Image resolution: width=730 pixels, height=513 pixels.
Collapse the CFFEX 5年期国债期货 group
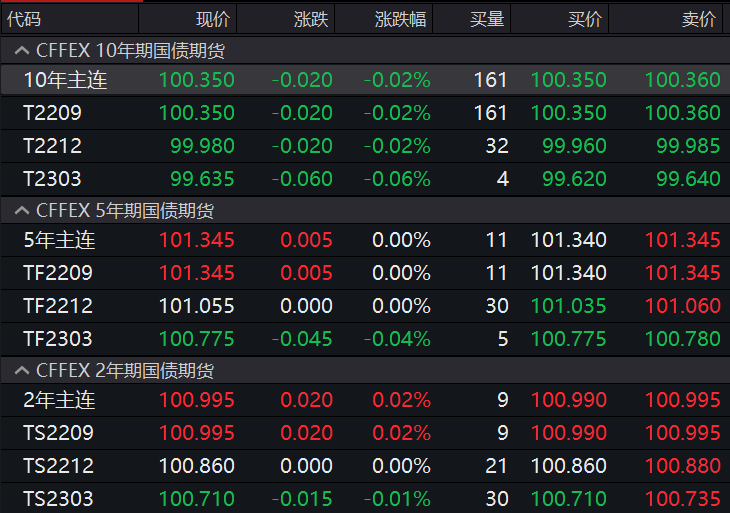[x=20, y=211]
